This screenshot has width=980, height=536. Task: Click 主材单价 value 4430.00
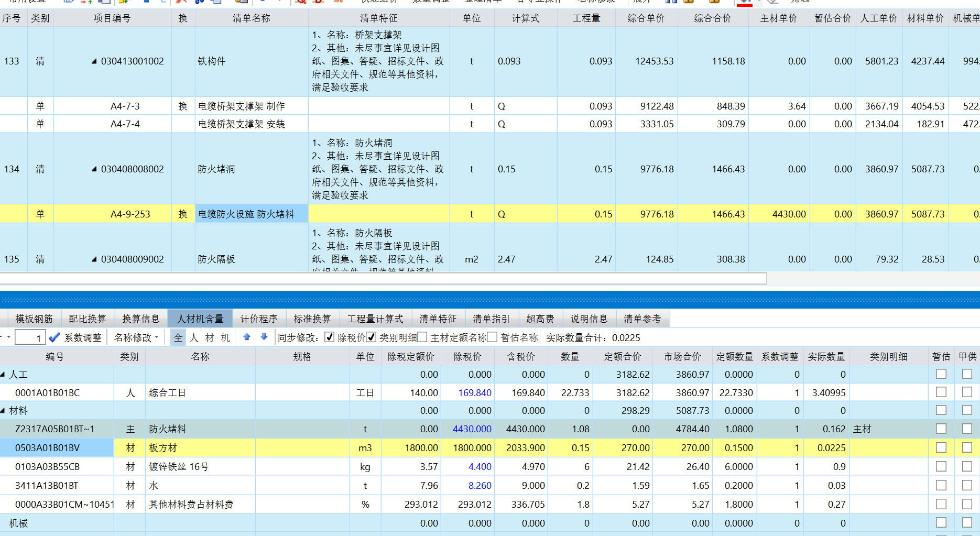(789, 214)
